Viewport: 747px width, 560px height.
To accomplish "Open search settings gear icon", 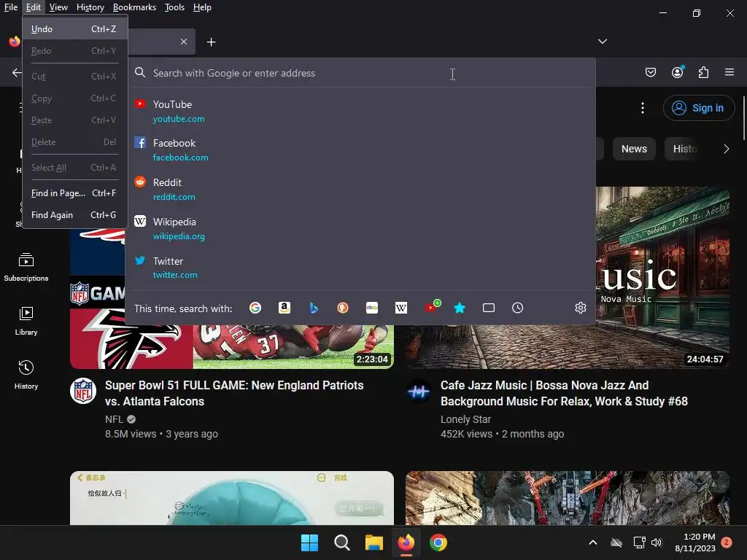I will (580, 308).
